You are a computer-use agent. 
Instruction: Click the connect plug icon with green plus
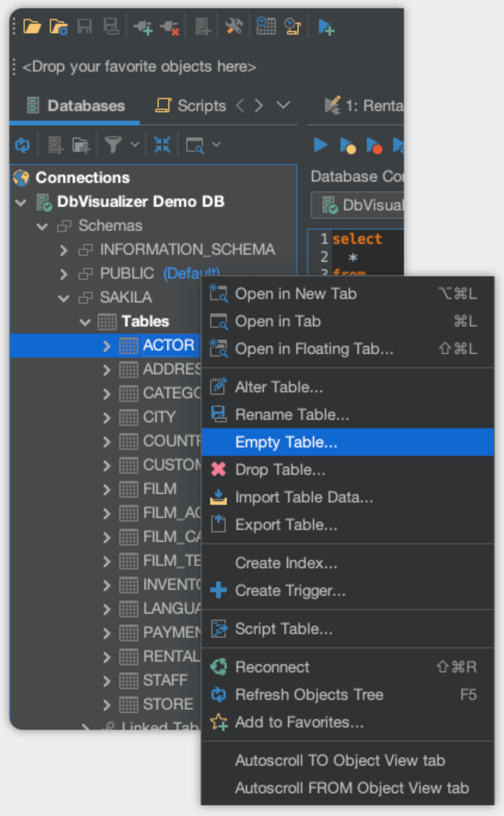(143, 26)
